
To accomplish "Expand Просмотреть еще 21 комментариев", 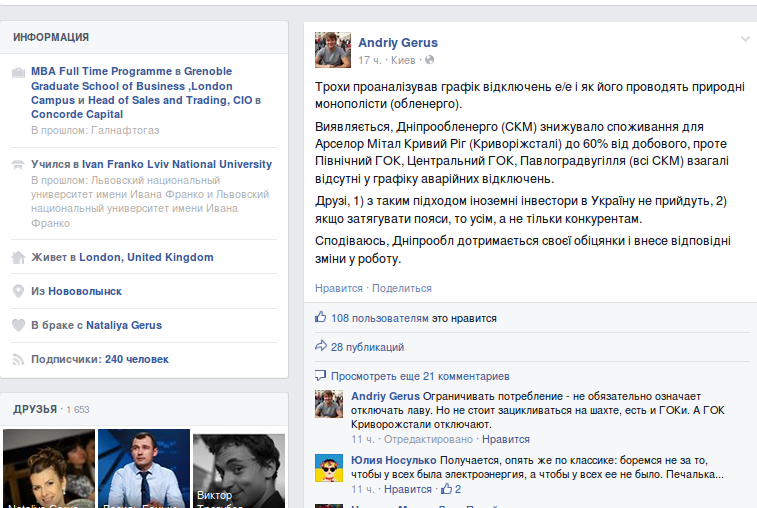I will (420, 376).
